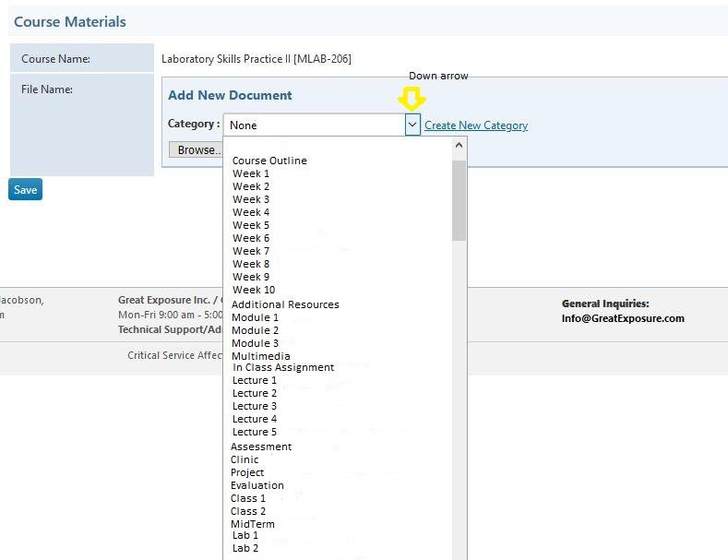Click the Category combo box showing None

click(x=314, y=125)
